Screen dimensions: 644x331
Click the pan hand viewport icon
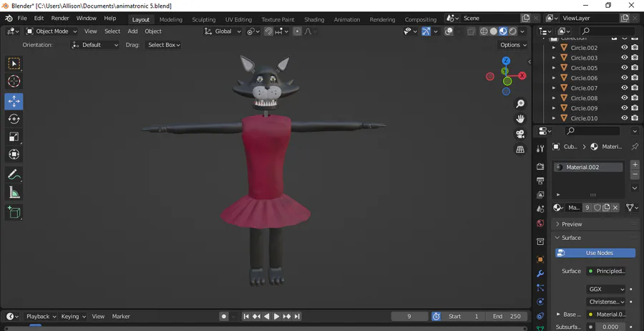pyautogui.click(x=520, y=119)
